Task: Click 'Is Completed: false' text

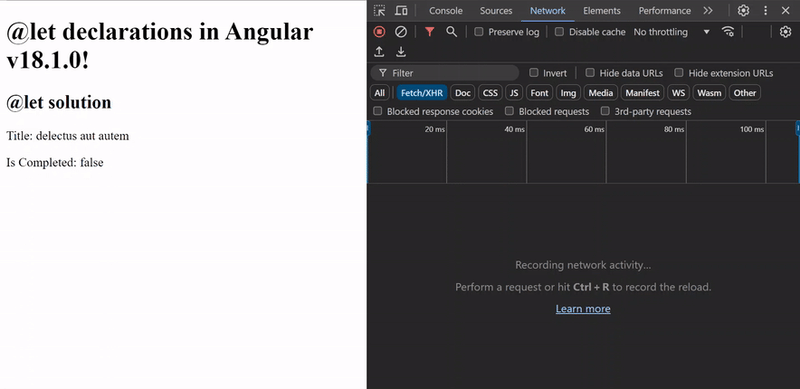Action: (x=55, y=163)
